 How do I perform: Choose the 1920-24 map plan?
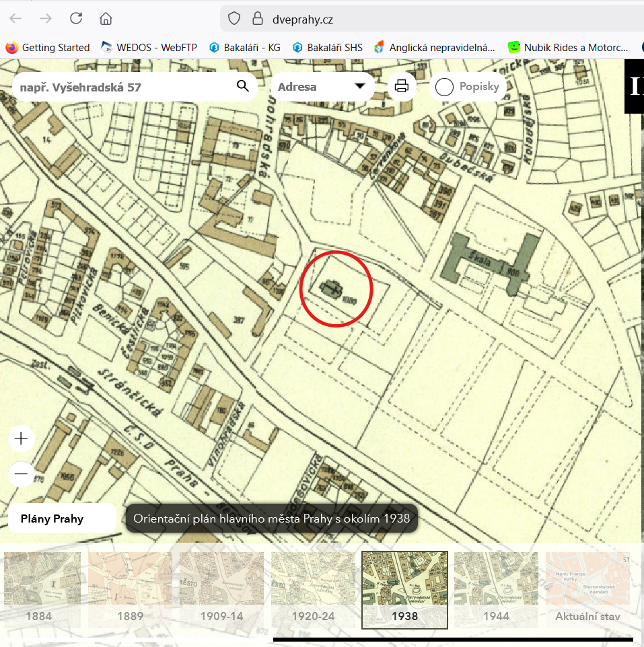(x=312, y=589)
